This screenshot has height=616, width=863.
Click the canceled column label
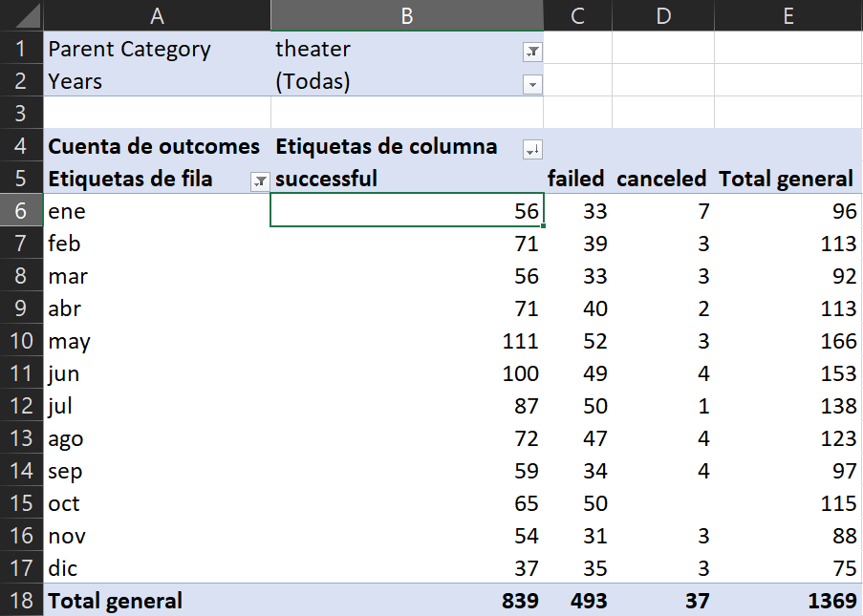[x=662, y=179]
